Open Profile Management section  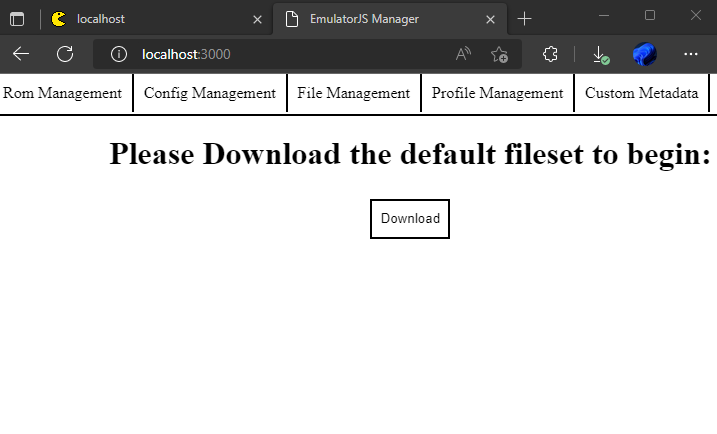(497, 93)
